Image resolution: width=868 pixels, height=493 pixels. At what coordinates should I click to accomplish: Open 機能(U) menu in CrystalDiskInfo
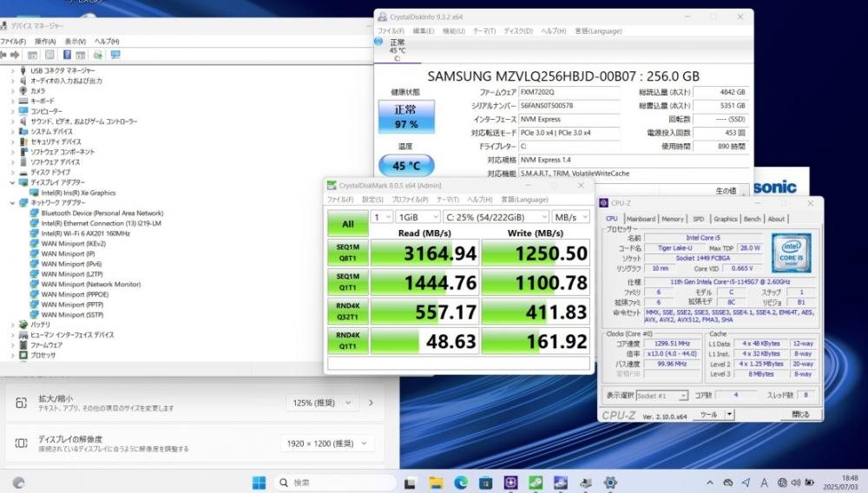tap(453, 31)
